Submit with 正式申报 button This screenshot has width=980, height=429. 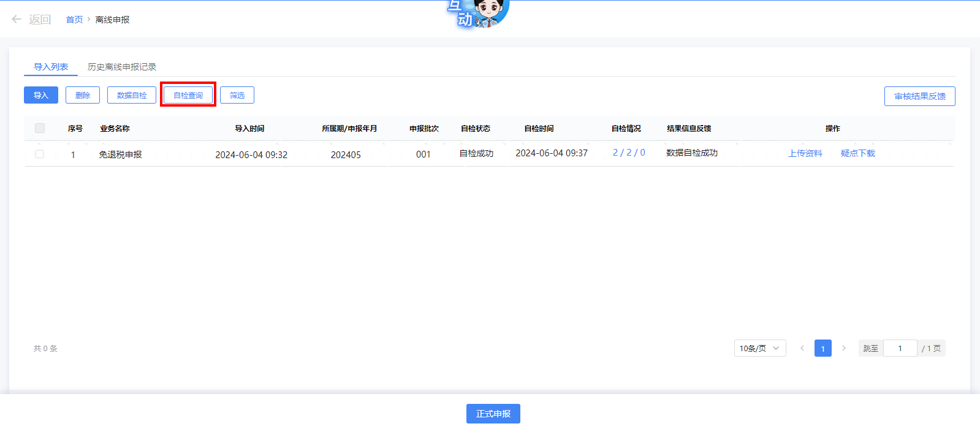(x=493, y=414)
